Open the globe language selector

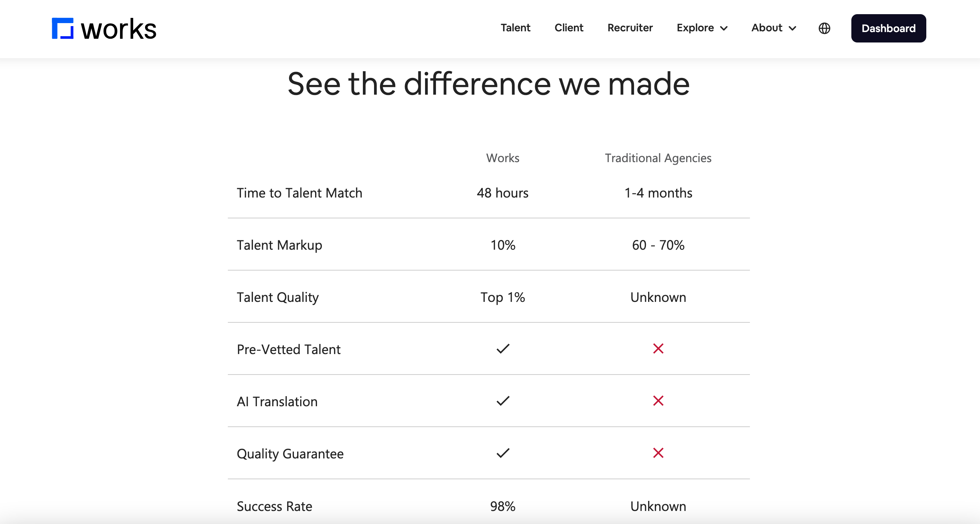(824, 28)
